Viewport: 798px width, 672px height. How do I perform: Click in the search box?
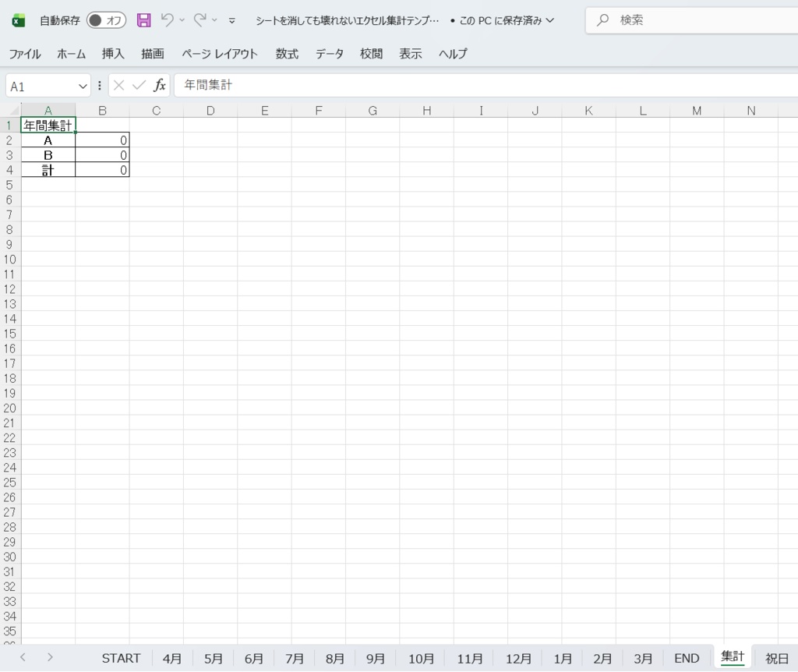692,20
